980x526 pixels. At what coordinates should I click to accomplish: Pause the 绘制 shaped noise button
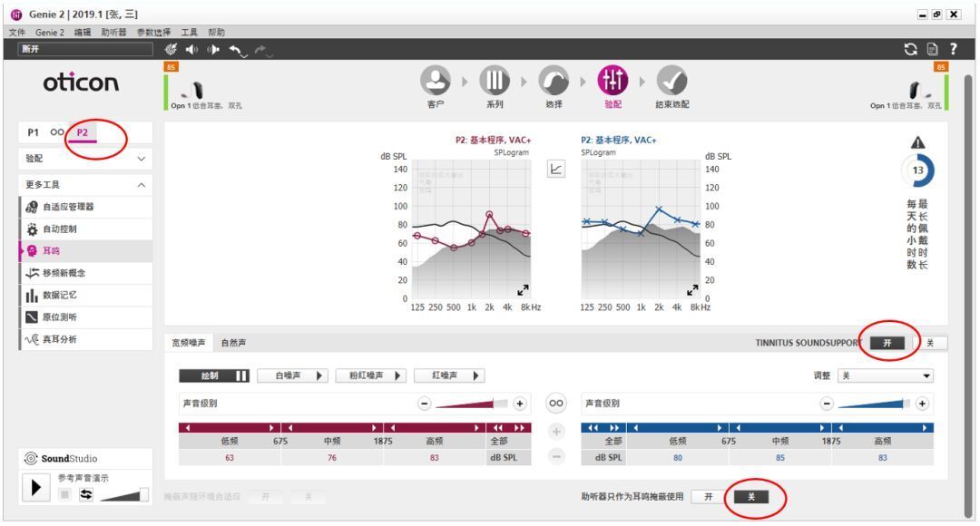pos(214,375)
